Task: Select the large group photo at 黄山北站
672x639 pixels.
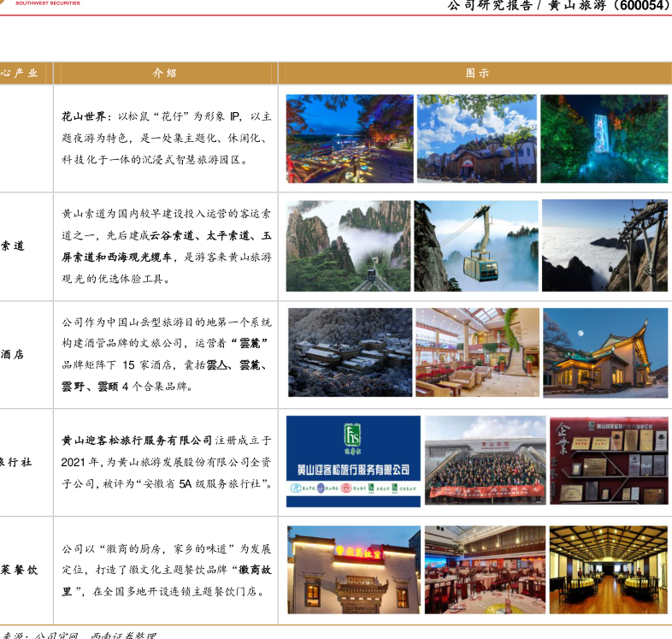Action: tap(485, 460)
